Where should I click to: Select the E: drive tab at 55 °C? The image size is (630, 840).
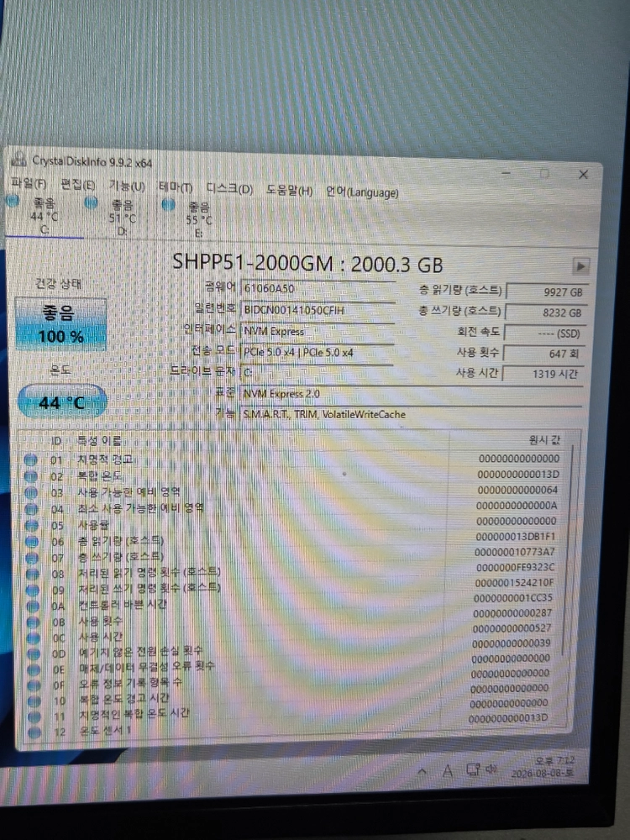click(199, 220)
